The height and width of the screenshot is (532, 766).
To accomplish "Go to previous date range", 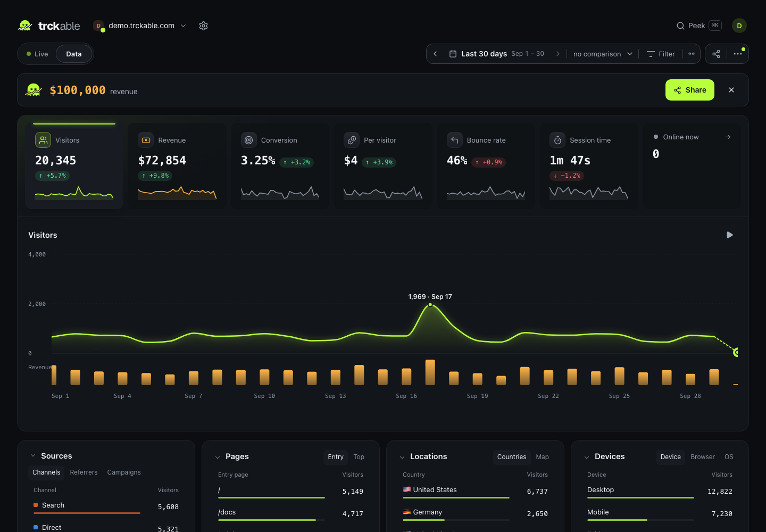I will [x=435, y=54].
